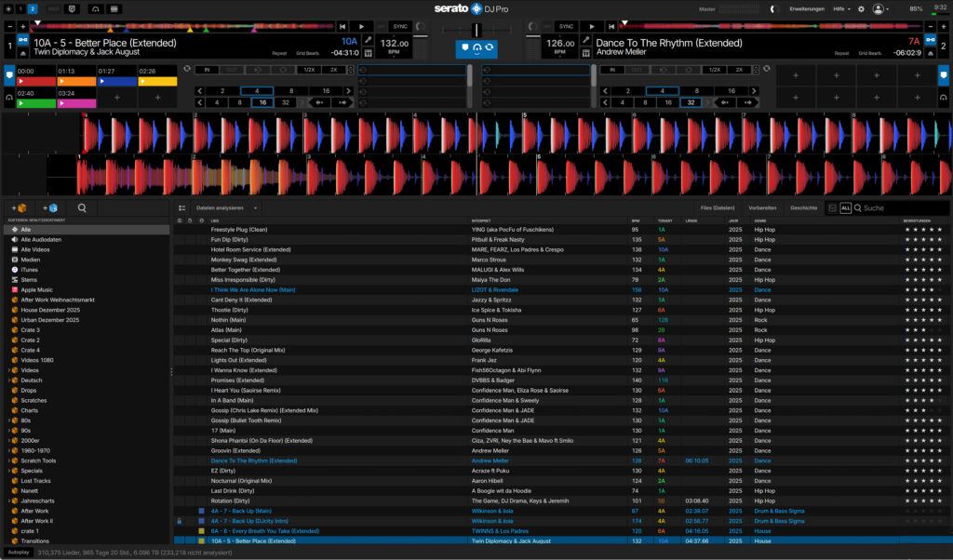
Task: Toggle the ALL search filter button
Action: pos(845,208)
